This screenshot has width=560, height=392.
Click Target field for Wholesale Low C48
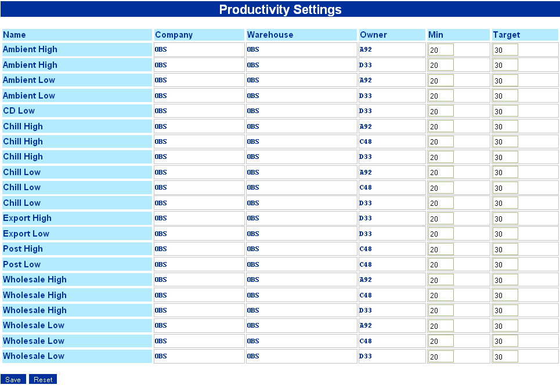pyautogui.click(x=505, y=342)
